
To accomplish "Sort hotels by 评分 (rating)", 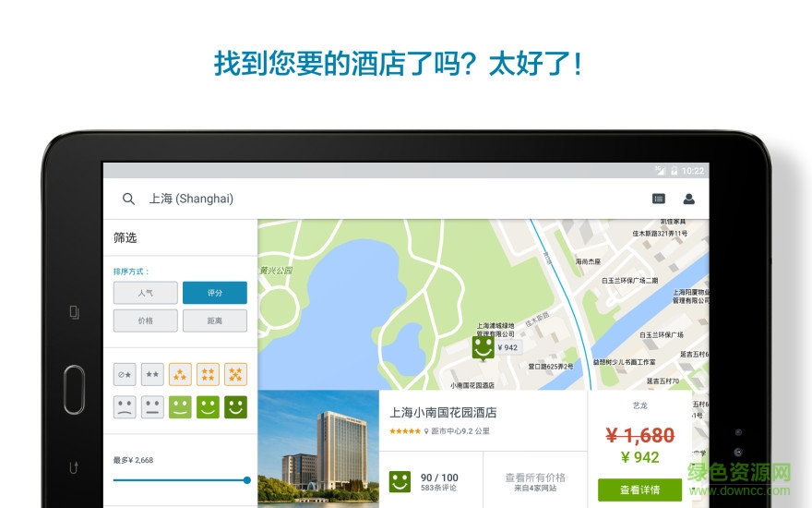I will pyautogui.click(x=214, y=293).
